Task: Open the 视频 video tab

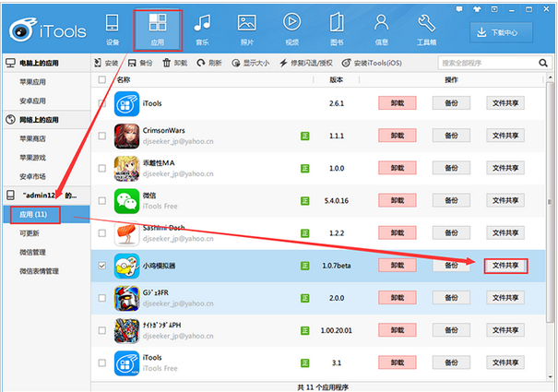Action: [291, 30]
